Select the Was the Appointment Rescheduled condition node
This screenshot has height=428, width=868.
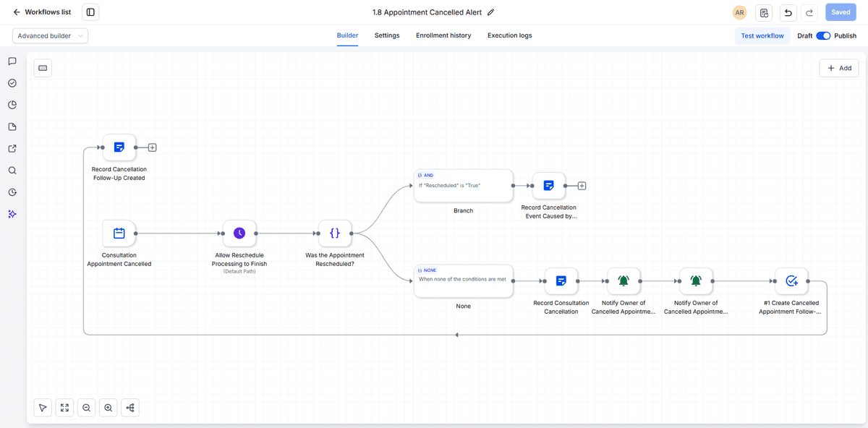click(335, 234)
